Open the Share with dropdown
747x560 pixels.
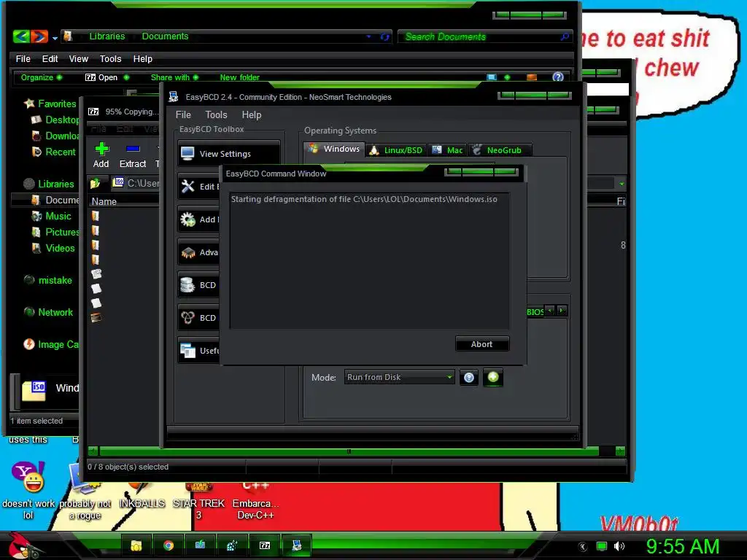click(x=174, y=77)
